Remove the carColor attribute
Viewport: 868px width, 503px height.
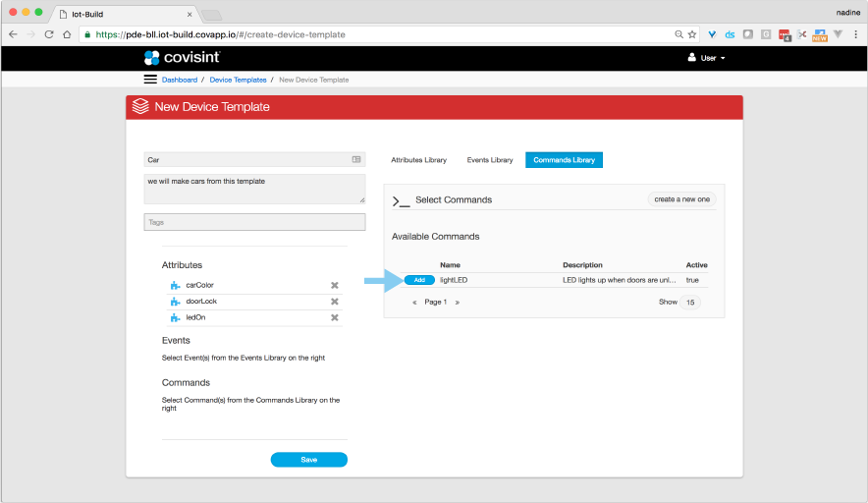(335, 285)
